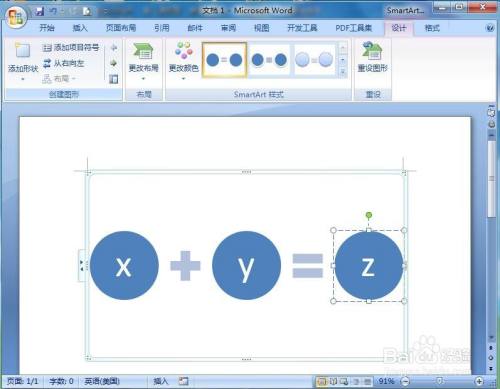Switch to the 开始 tab

pos(47,28)
